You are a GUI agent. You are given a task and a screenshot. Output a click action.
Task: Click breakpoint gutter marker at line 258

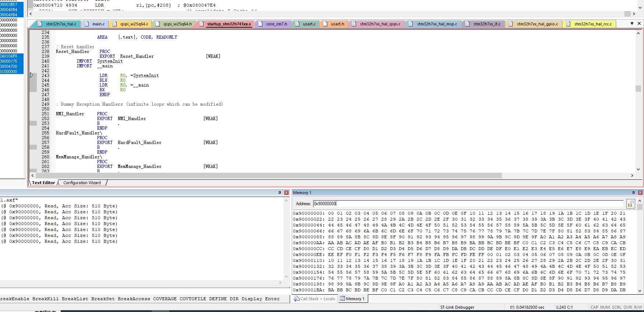coord(33,147)
